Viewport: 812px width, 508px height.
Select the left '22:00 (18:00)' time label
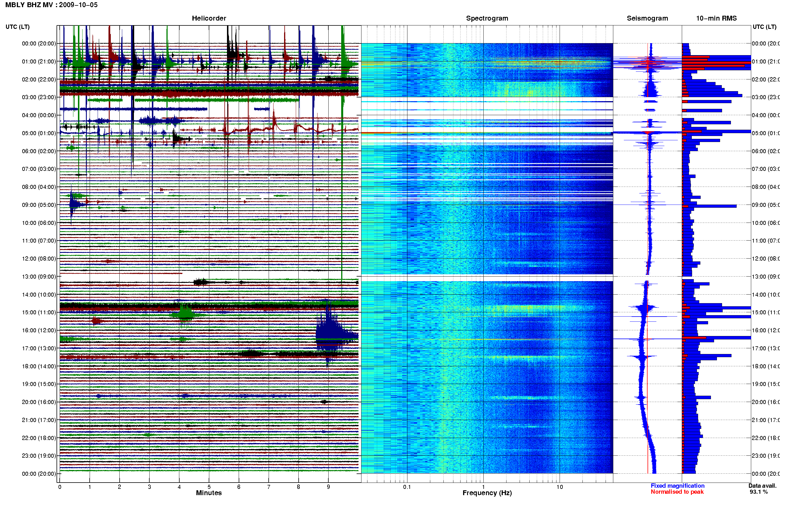pos(39,438)
